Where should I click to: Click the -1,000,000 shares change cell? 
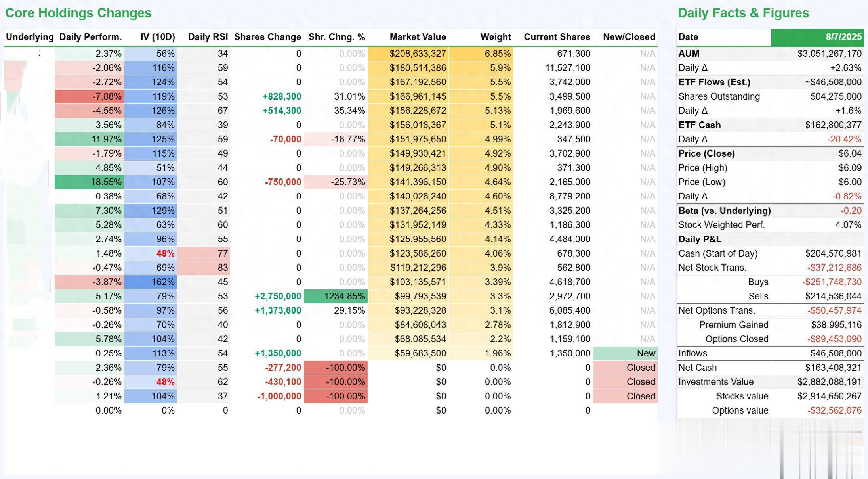pyautogui.click(x=279, y=396)
